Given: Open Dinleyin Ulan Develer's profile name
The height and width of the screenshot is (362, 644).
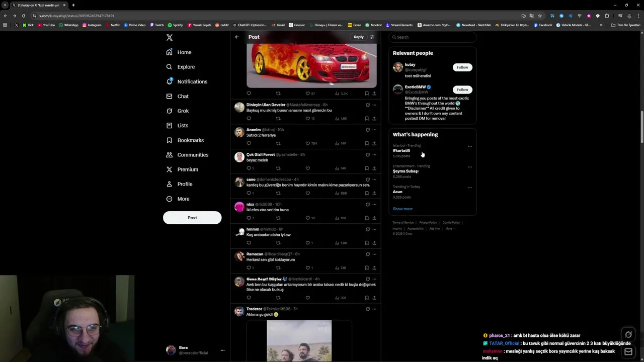Looking at the screenshot, I should (266, 105).
